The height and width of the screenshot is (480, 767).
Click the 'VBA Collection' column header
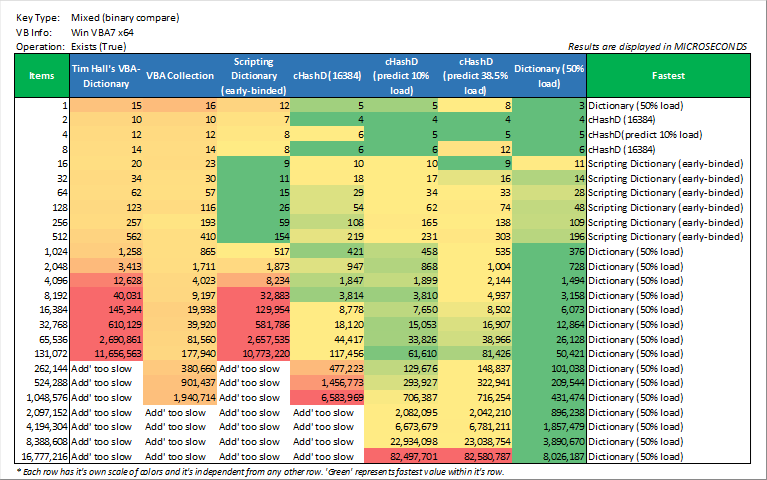coord(180,74)
